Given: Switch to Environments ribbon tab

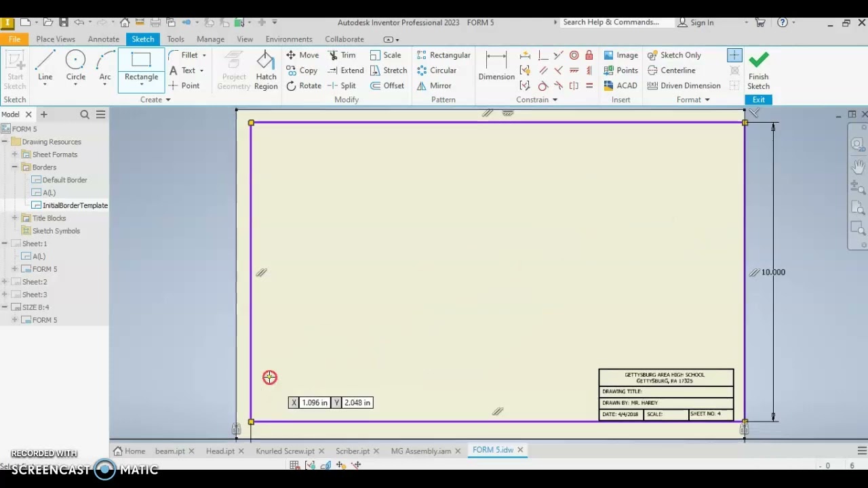Looking at the screenshot, I should (289, 39).
